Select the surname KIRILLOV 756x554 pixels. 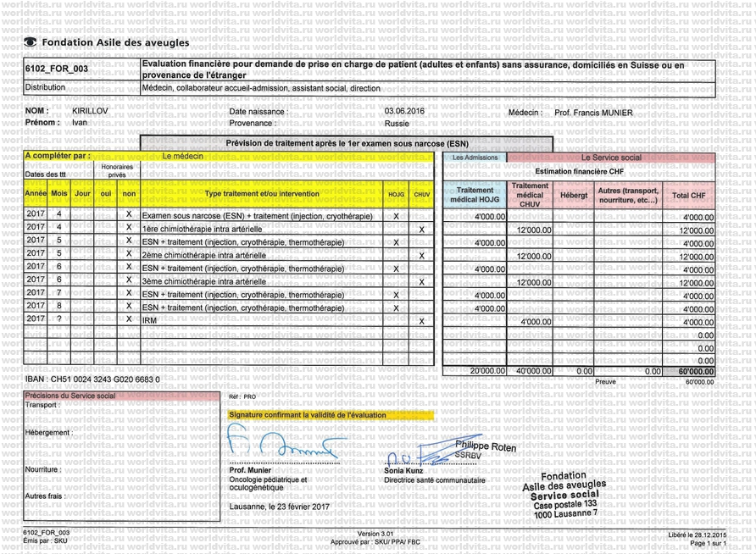[x=90, y=111]
